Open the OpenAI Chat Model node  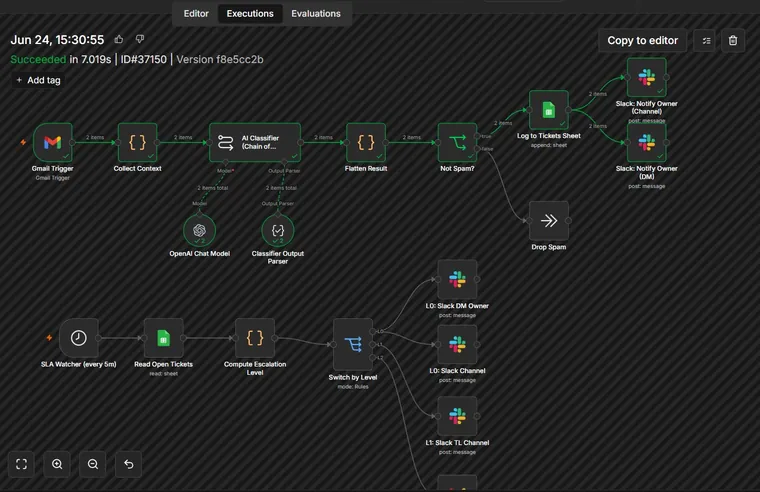[x=199, y=231]
